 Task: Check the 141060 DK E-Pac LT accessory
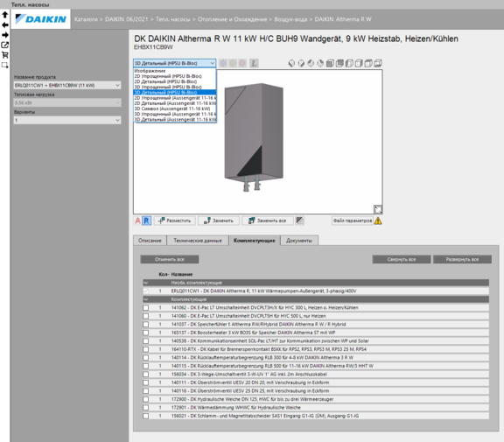[x=146, y=316]
